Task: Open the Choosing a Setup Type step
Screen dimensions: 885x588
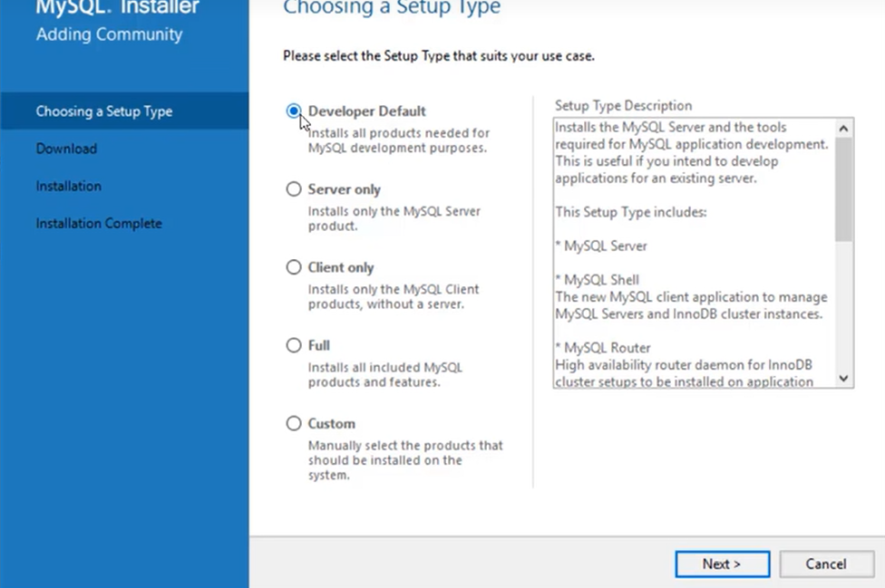Action: coord(124,111)
